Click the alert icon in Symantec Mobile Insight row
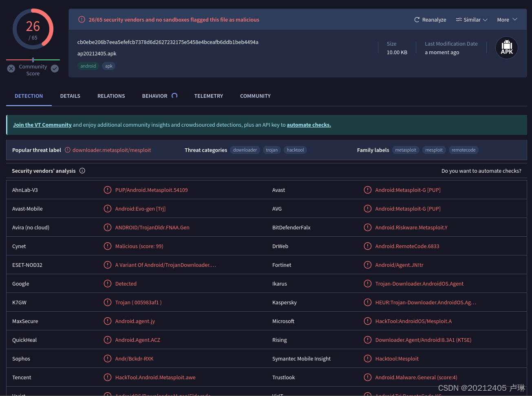This screenshot has width=532, height=396. (368, 359)
